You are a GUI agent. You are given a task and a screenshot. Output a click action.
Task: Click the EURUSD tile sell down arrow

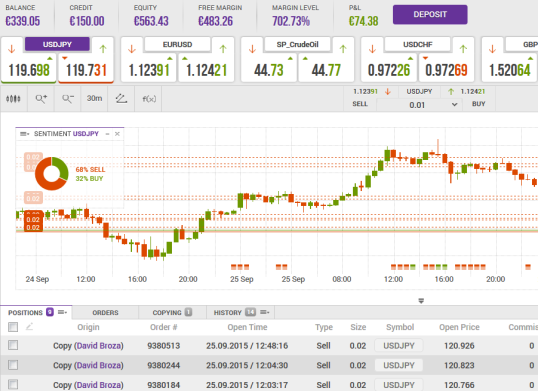tap(132, 49)
